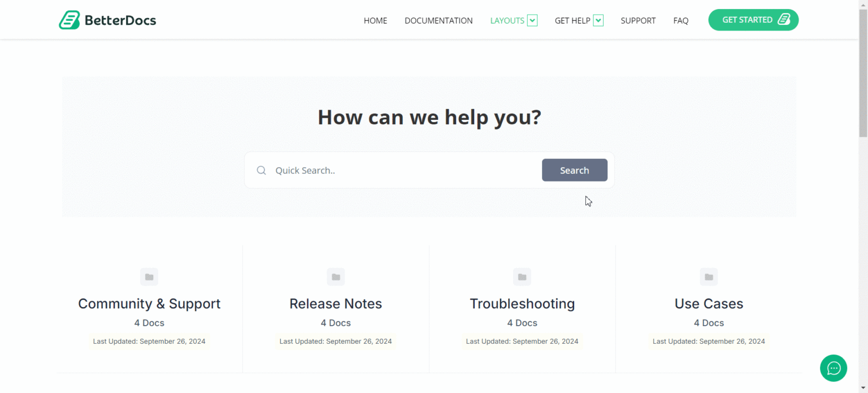Click the folder icon above Use Cases

(709, 277)
